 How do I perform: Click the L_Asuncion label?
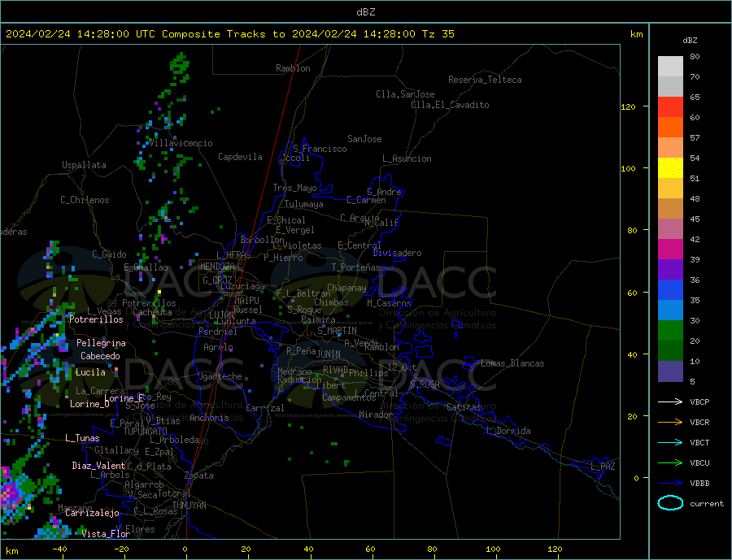click(x=407, y=158)
